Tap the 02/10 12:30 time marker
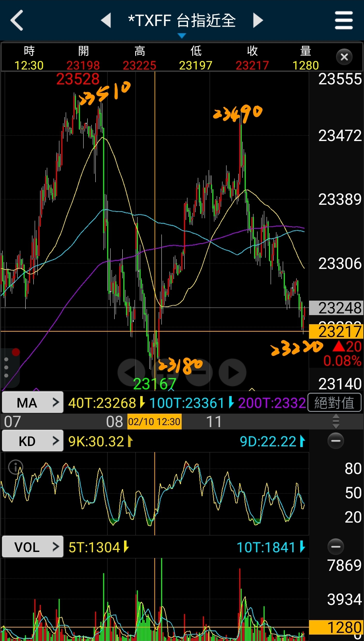The width and height of the screenshot is (364, 641). pos(154,422)
